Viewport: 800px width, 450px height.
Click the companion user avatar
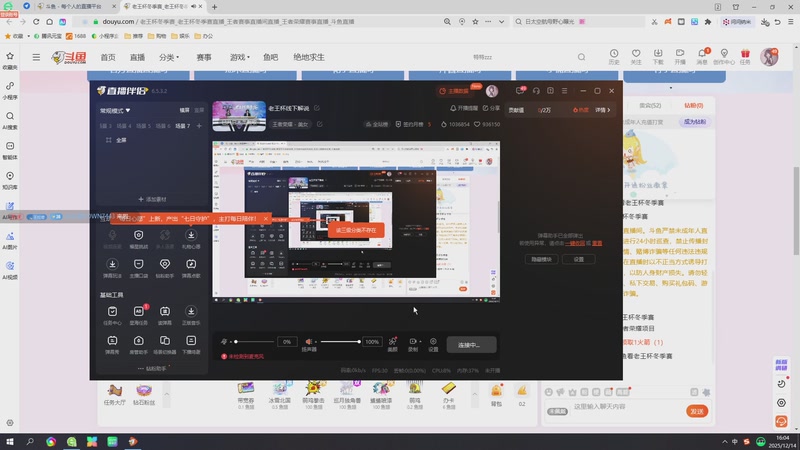[x=492, y=91]
